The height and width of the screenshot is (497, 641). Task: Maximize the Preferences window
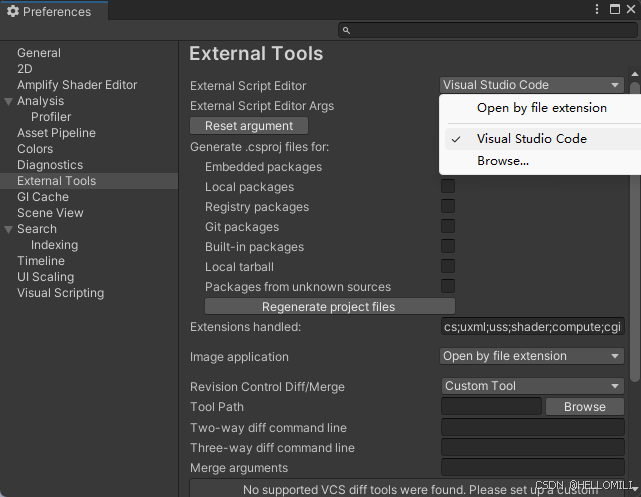point(615,9)
